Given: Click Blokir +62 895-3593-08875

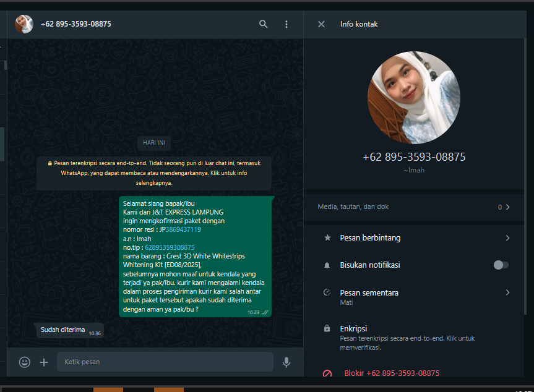Looking at the screenshot, I should [x=392, y=373].
